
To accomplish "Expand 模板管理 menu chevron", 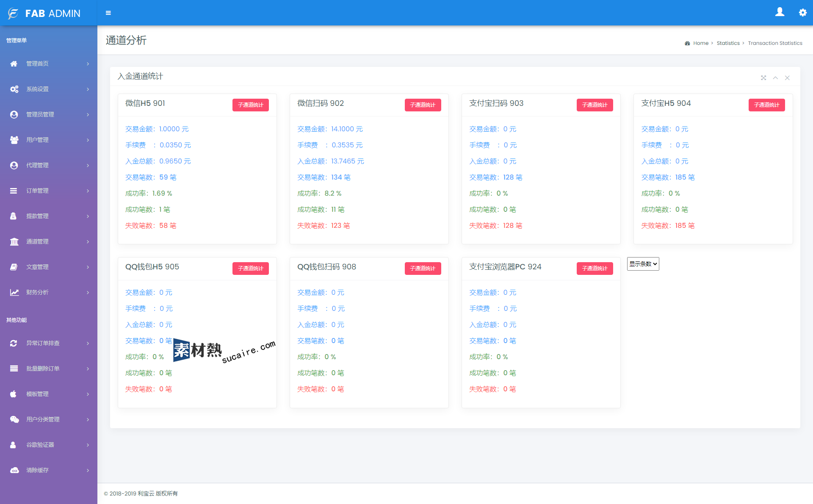I will [88, 394].
